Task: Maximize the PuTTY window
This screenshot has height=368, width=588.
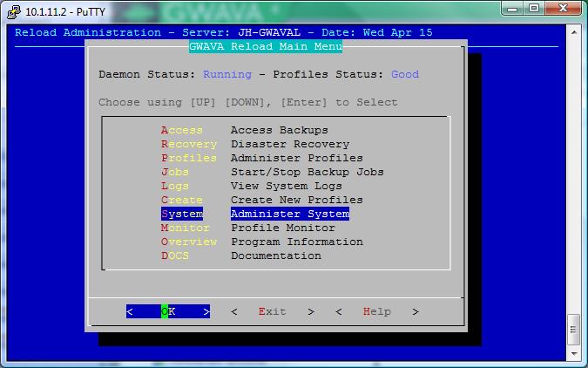Action: (x=534, y=8)
